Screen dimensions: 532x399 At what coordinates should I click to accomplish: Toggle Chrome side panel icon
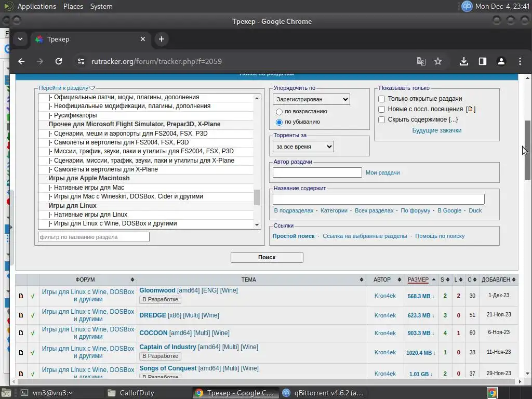tap(483, 61)
